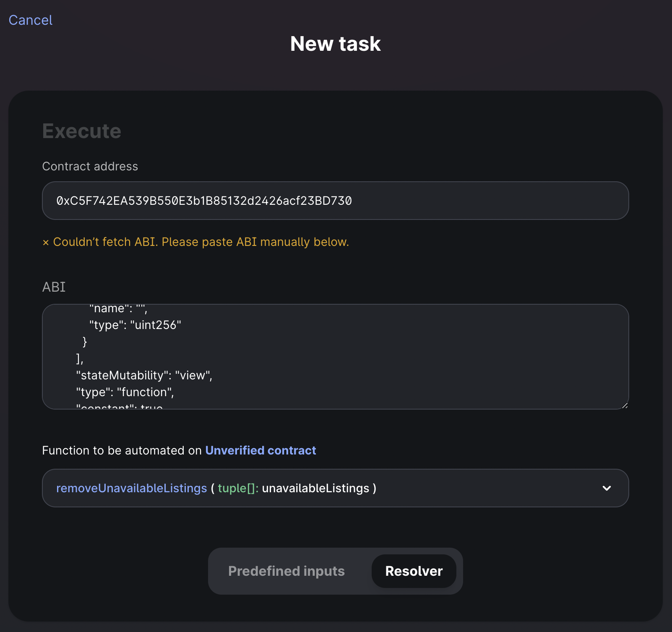Click the tuple[] parameter type text
This screenshot has width=672, height=632.
coord(237,488)
